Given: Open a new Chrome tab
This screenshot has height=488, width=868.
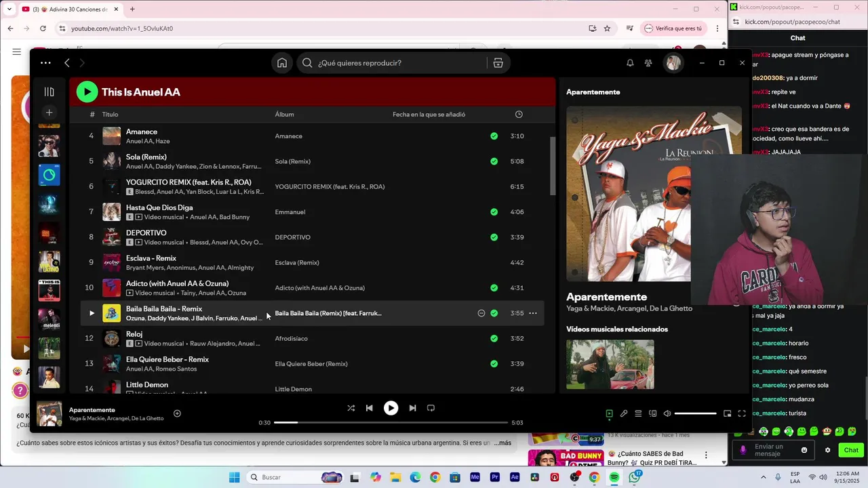Looking at the screenshot, I should [x=132, y=9].
